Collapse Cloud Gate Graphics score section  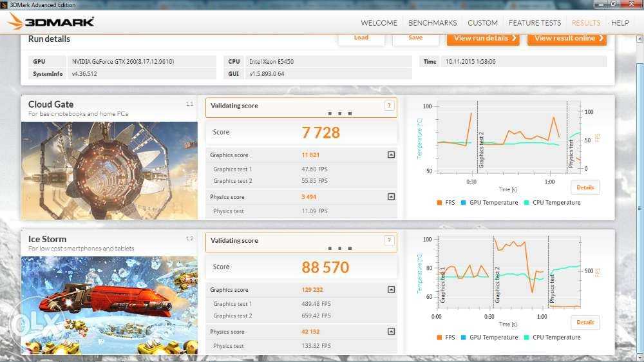391,155
